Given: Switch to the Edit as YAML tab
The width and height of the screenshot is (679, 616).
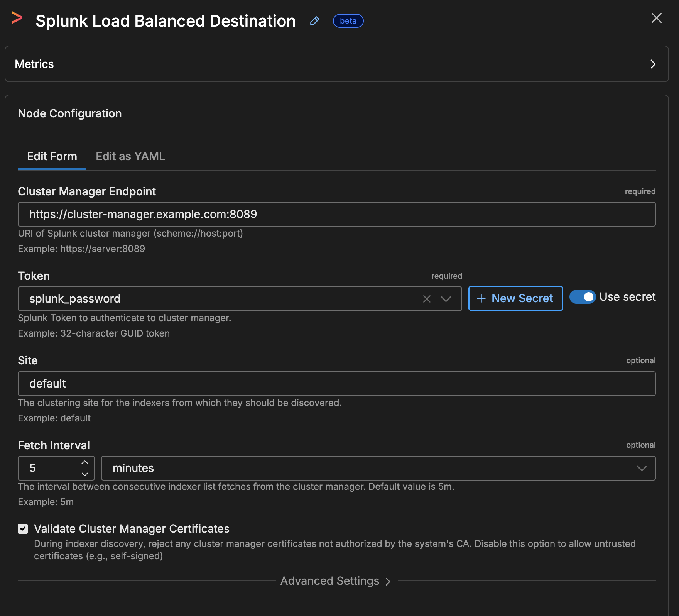Looking at the screenshot, I should point(130,156).
